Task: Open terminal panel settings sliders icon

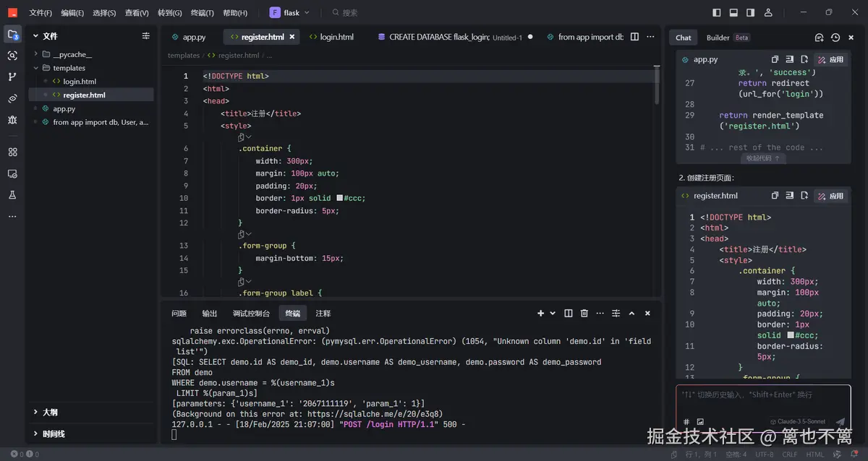Action: click(x=616, y=313)
